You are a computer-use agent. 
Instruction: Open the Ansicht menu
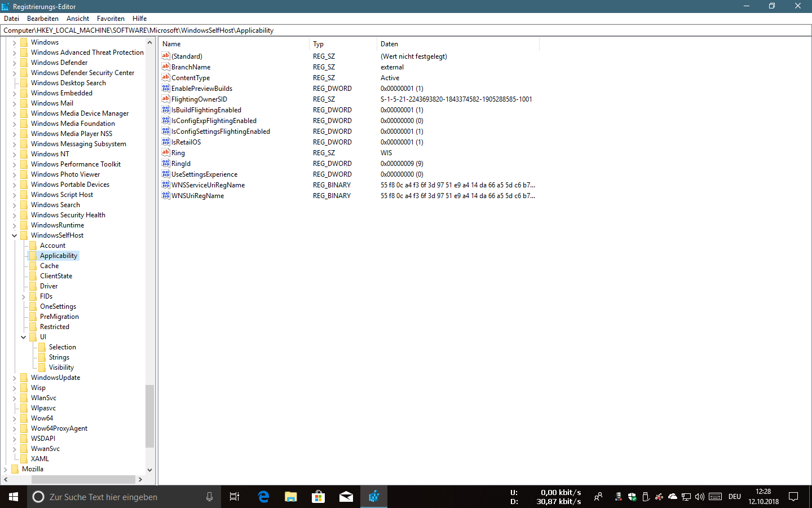point(78,19)
